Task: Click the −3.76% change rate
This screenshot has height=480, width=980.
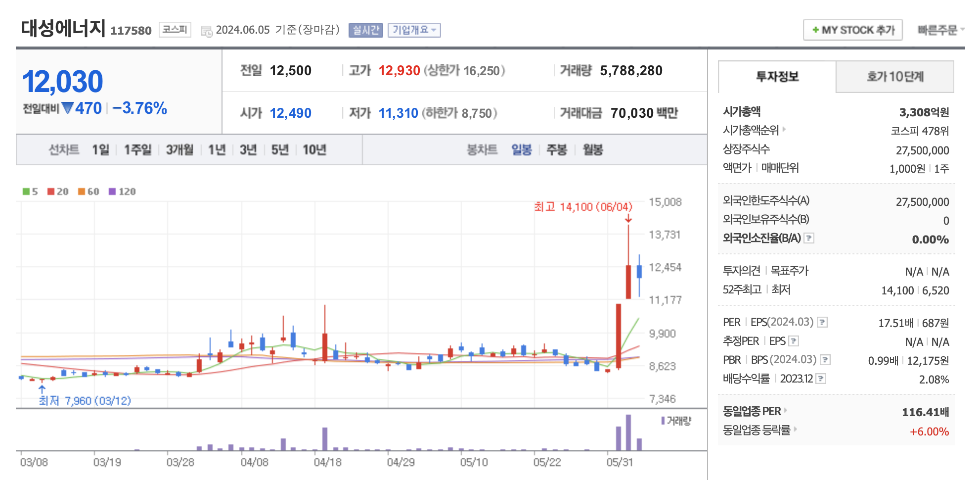Action: point(139,108)
